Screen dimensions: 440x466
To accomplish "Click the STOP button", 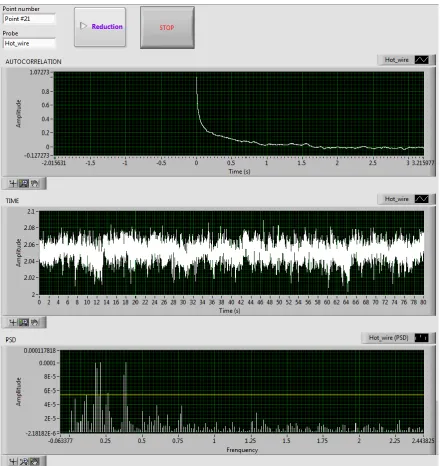I will tap(167, 27).
